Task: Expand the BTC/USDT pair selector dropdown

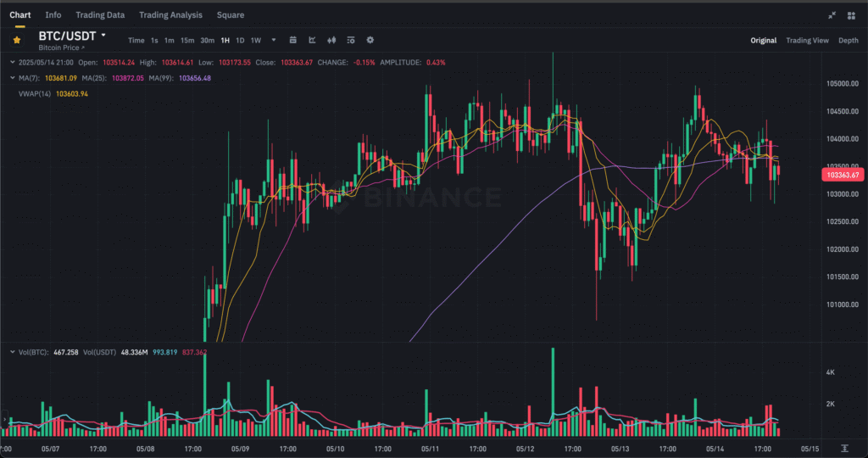Action: [103, 36]
